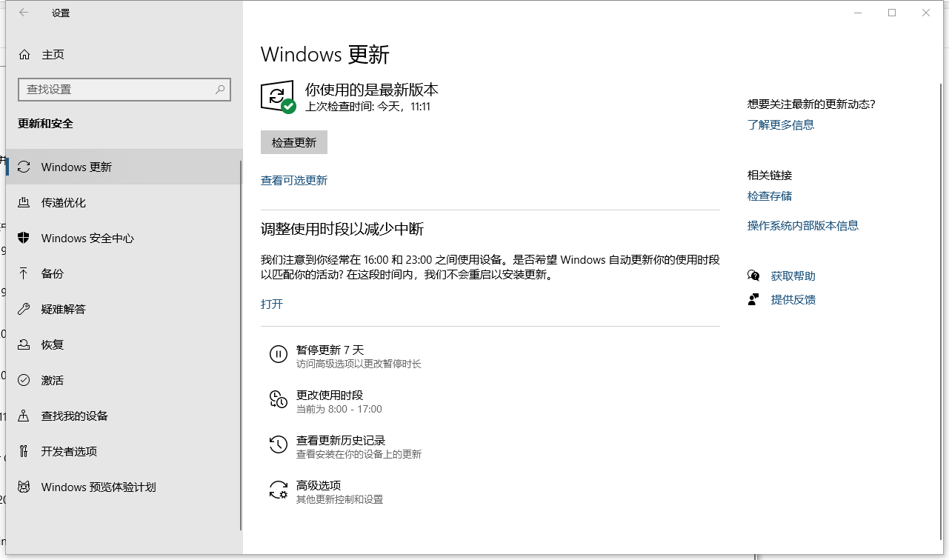Click the sync-gear icon next to 高级选项
Screen dimensions: 949x560
[278, 490]
